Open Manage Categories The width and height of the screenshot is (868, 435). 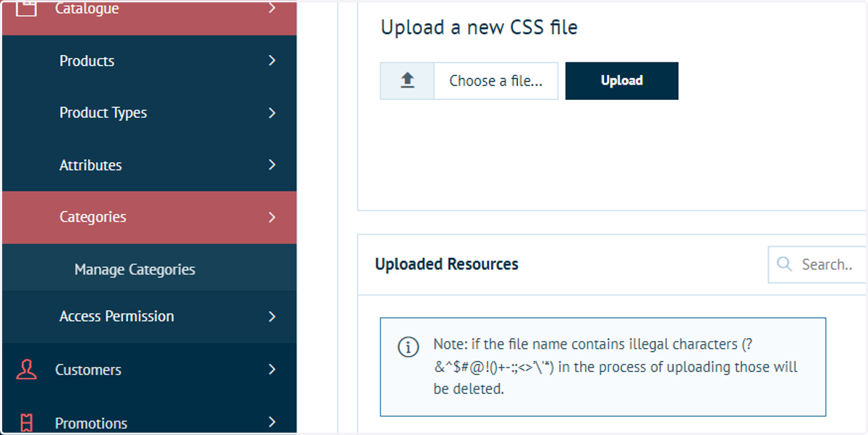pos(149,269)
